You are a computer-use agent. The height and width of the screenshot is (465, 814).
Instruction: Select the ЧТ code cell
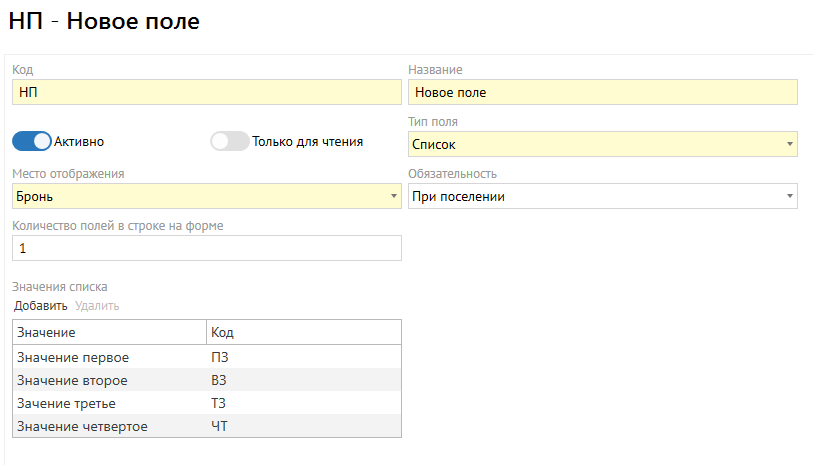coord(302,427)
